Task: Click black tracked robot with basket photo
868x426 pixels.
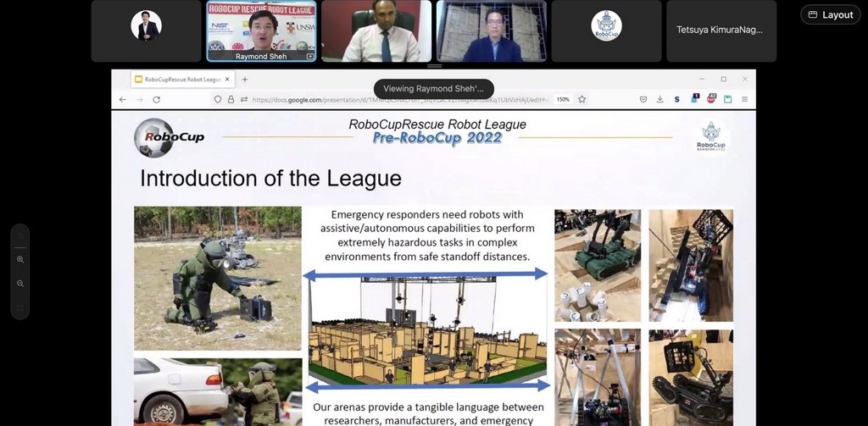Action: [691, 378]
